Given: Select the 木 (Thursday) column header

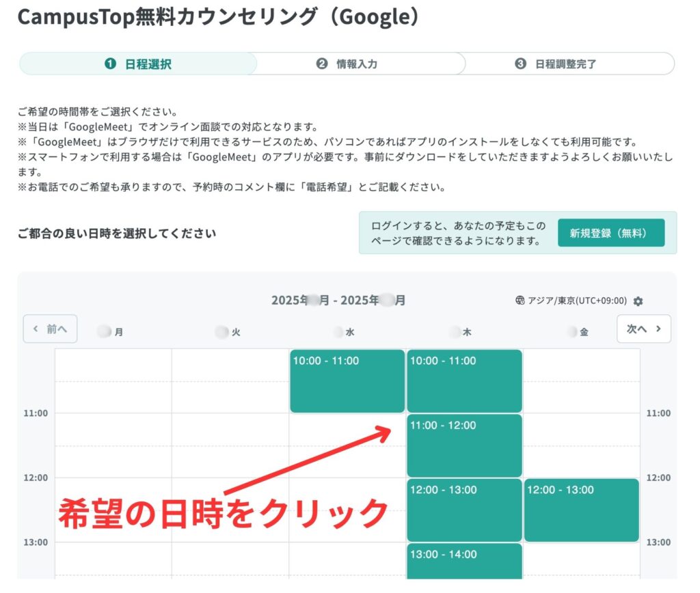Looking at the screenshot, I should point(463,333).
